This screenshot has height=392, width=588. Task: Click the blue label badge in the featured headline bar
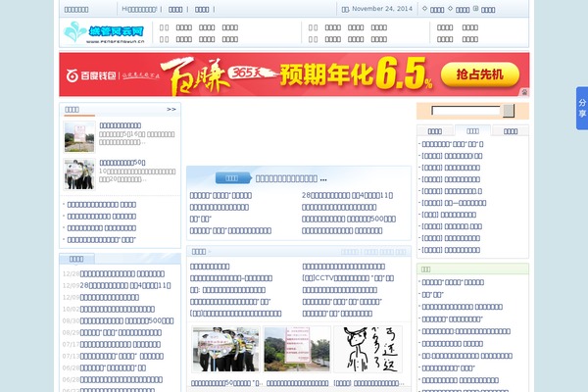tap(231, 178)
